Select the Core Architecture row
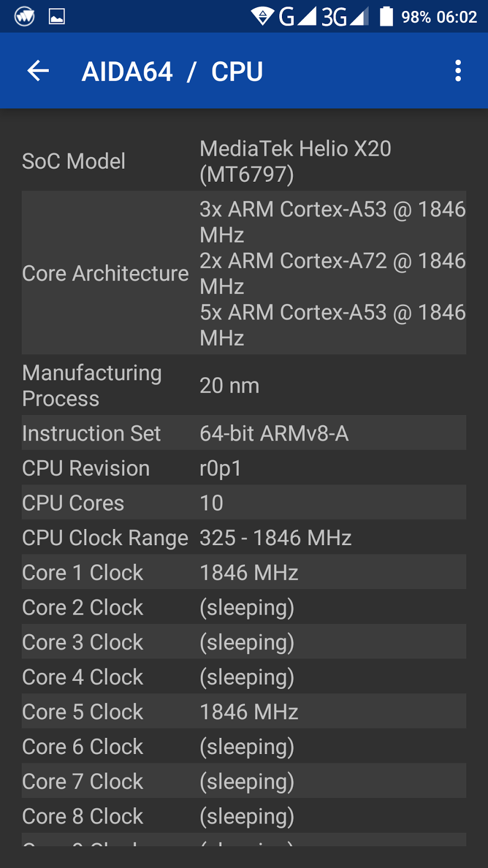 (x=244, y=273)
